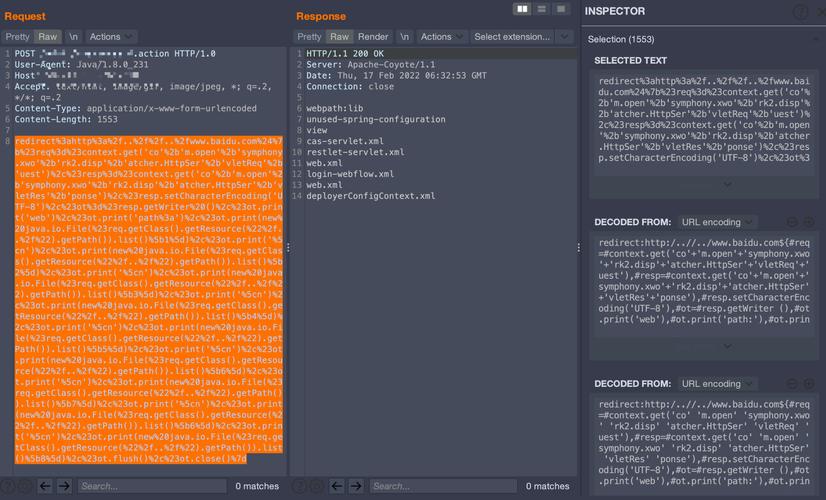Go to next match in Response search
Image resolution: width=826 pixels, height=500 pixels.
pyautogui.click(x=356, y=486)
